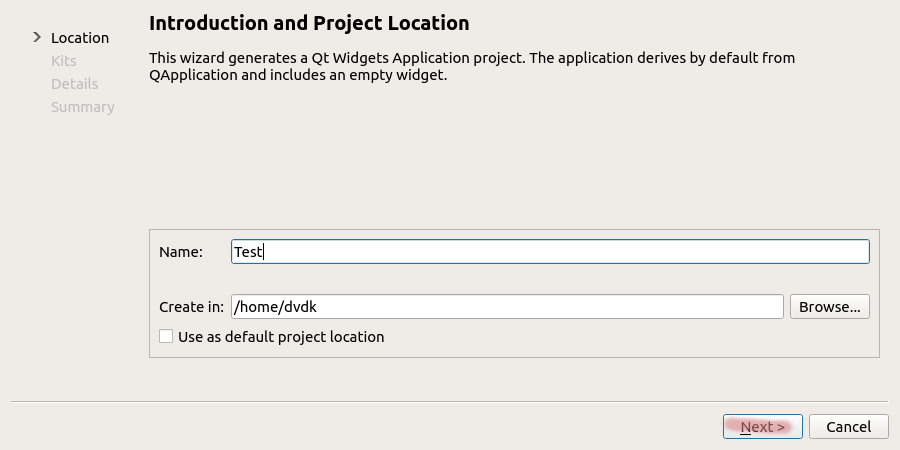Click the Name field containing Test
This screenshot has width=900, height=450.
[549, 252]
